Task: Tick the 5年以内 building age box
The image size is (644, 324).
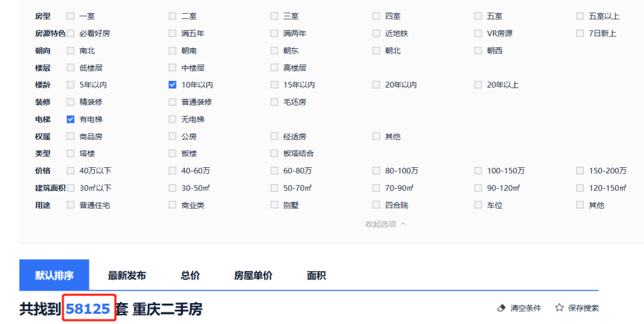Action: 70,85
